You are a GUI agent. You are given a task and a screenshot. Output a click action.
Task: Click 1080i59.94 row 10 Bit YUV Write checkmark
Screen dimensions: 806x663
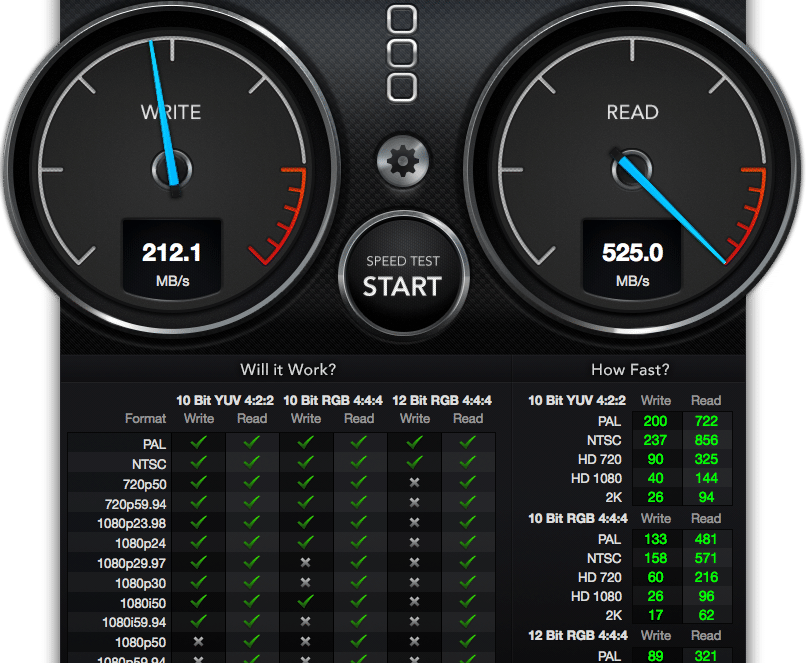pos(198,621)
